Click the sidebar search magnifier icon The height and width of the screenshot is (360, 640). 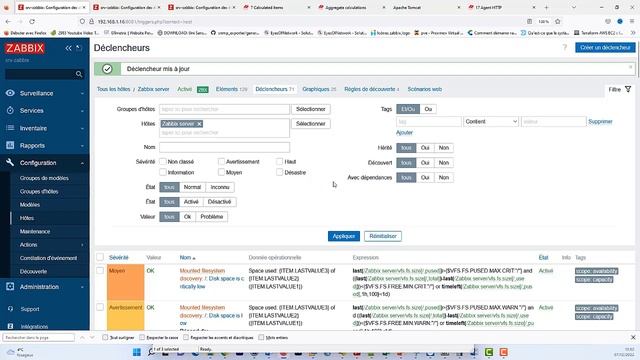pyautogui.click(x=79, y=74)
